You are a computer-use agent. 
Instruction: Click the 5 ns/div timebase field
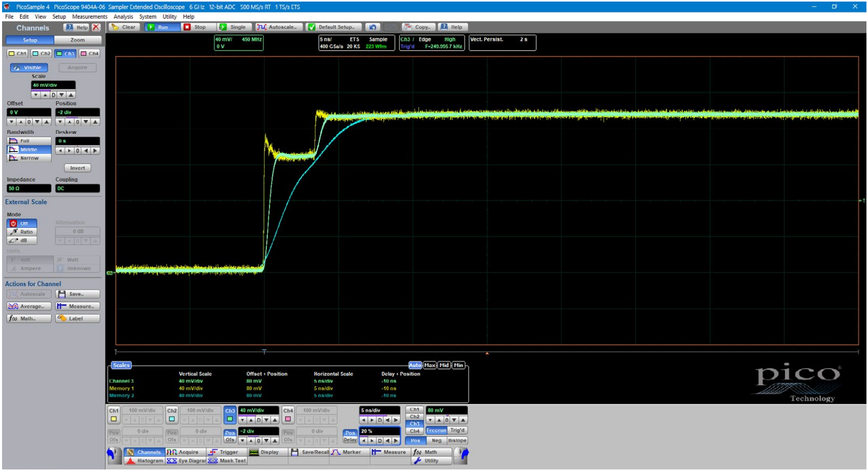point(380,410)
